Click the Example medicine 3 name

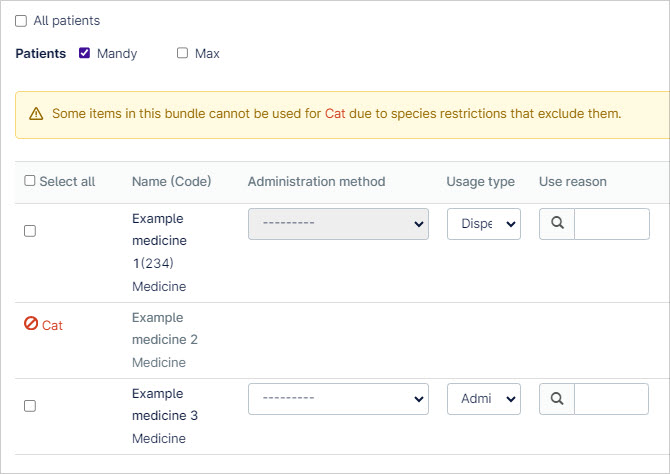(x=165, y=404)
